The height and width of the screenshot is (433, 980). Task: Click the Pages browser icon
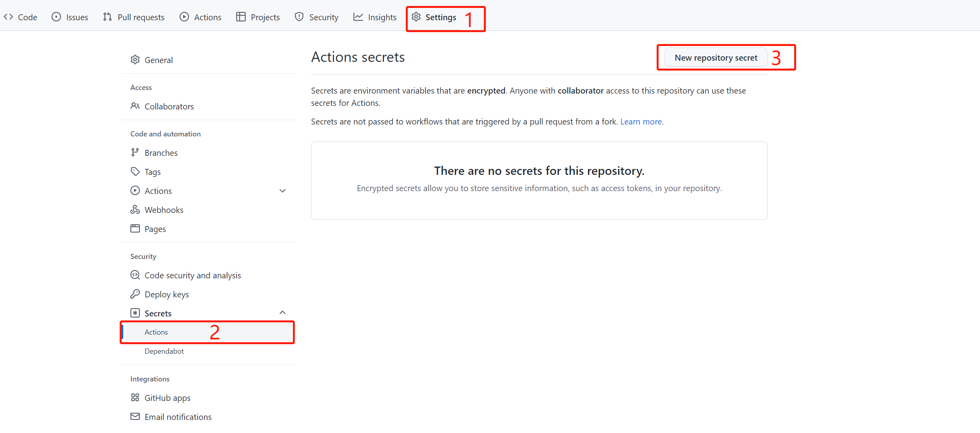pos(135,228)
